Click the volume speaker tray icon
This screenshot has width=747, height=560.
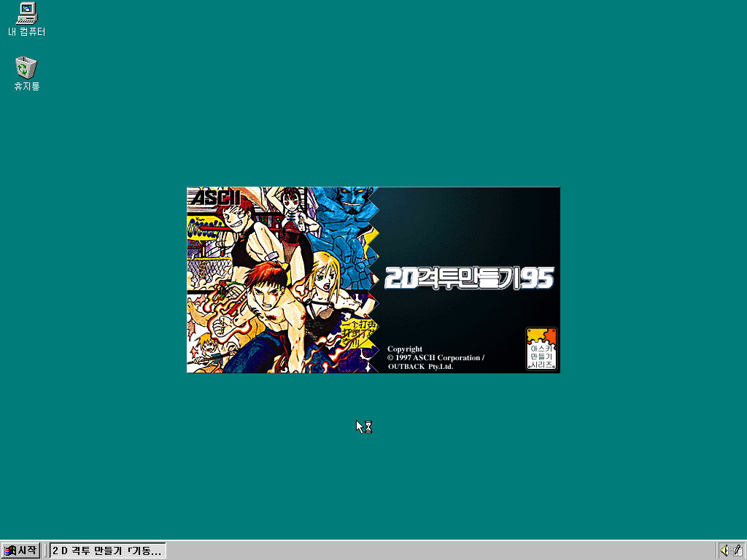724,551
